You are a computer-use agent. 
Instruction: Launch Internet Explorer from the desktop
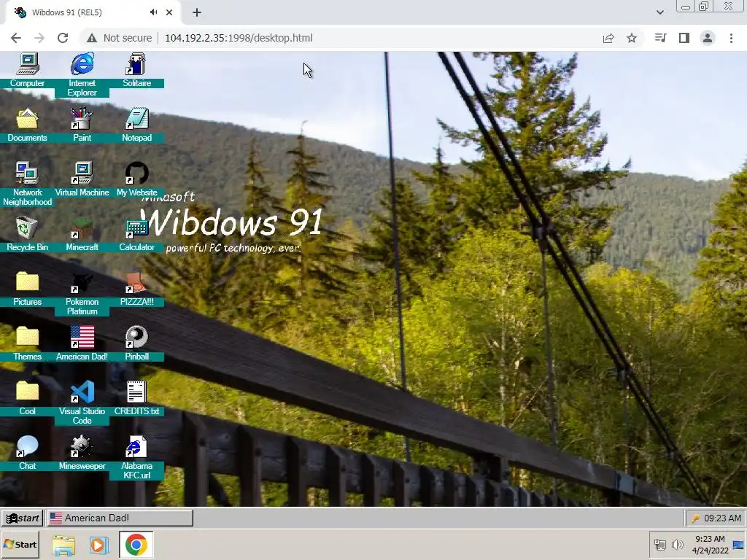coord(82,75)
